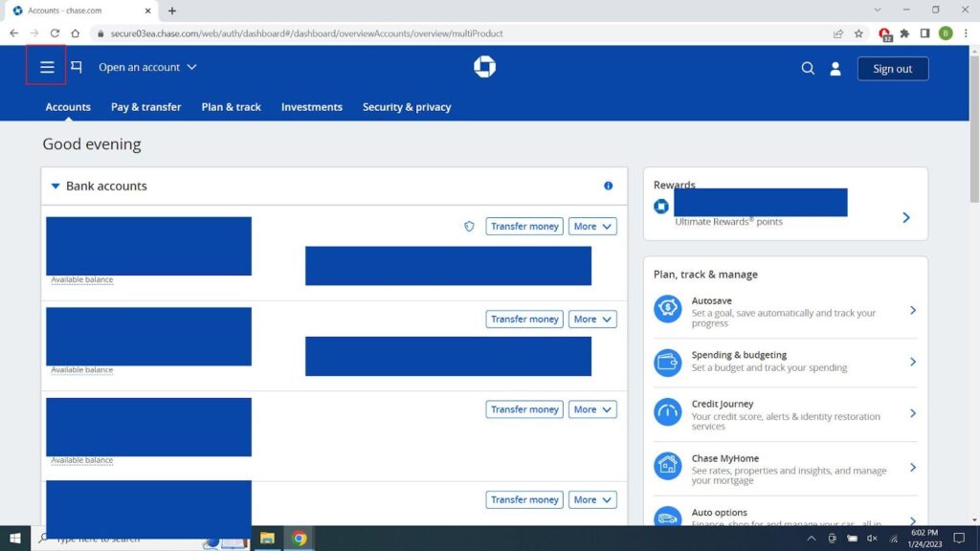Open the profile person icon
980x551 pixels.
point(836,68)
